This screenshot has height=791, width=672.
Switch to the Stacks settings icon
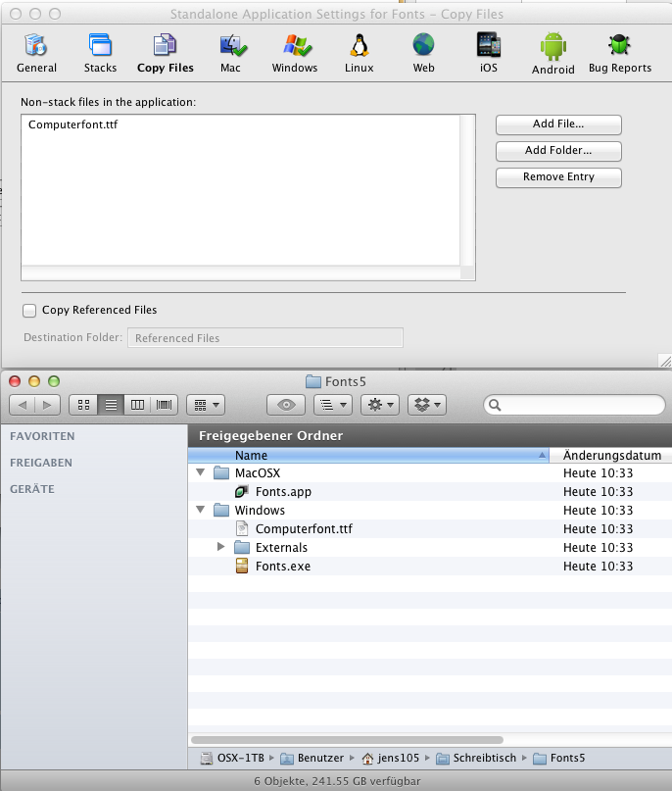pyautogui.click(x=100, y=51)
